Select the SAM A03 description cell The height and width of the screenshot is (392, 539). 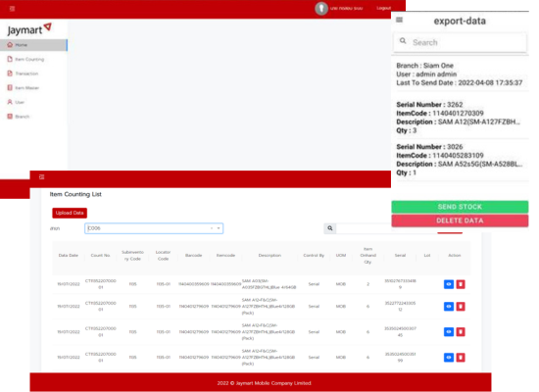pyautogui.click(x=269, y=284)
